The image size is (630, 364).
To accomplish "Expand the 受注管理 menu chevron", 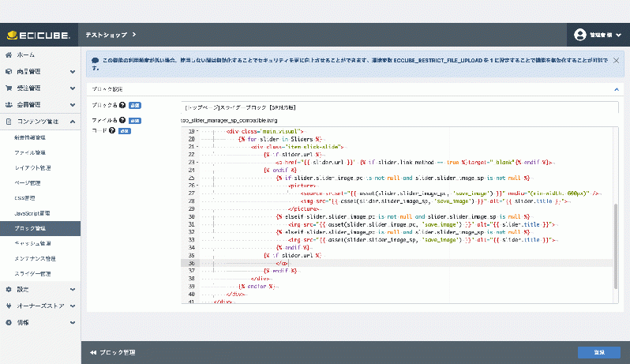I will click(73, 88).
